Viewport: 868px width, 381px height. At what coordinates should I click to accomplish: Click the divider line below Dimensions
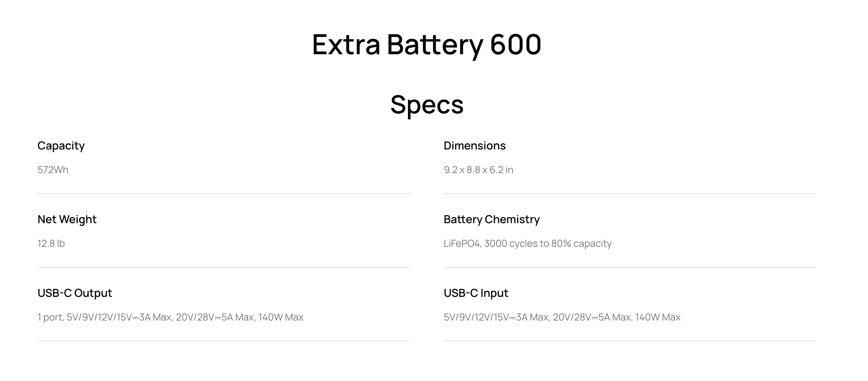pyautogui.click(x=630, y=194)
